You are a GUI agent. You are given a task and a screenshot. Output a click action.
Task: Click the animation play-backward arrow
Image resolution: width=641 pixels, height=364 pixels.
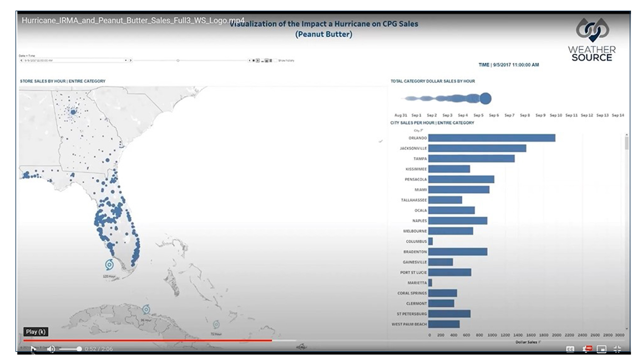pyautogui.click(x=250, y=60)
